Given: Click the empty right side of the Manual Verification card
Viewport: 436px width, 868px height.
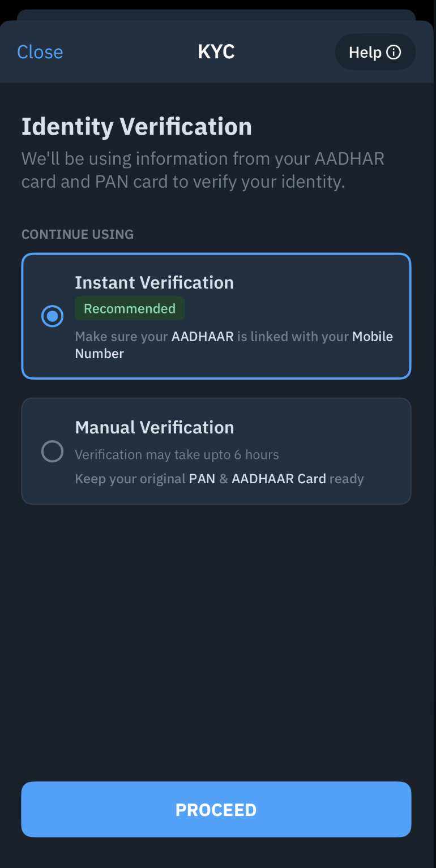Looking at the screenshot, I should point(362,430).
